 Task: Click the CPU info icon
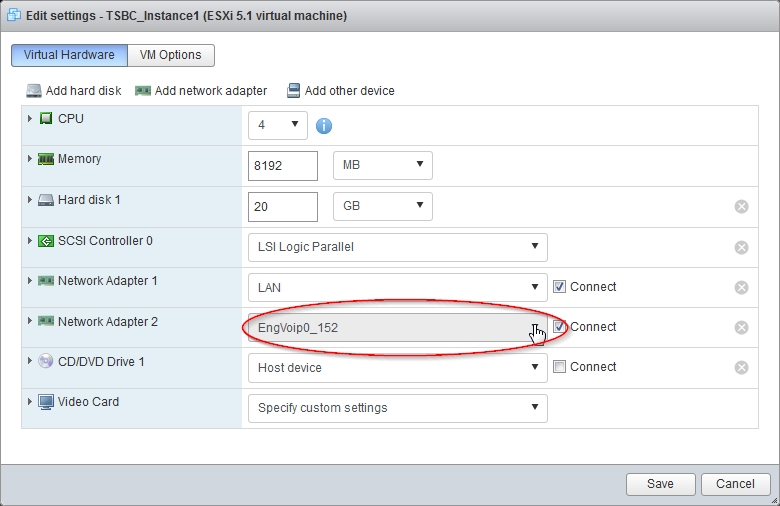[x=324, y=126]
